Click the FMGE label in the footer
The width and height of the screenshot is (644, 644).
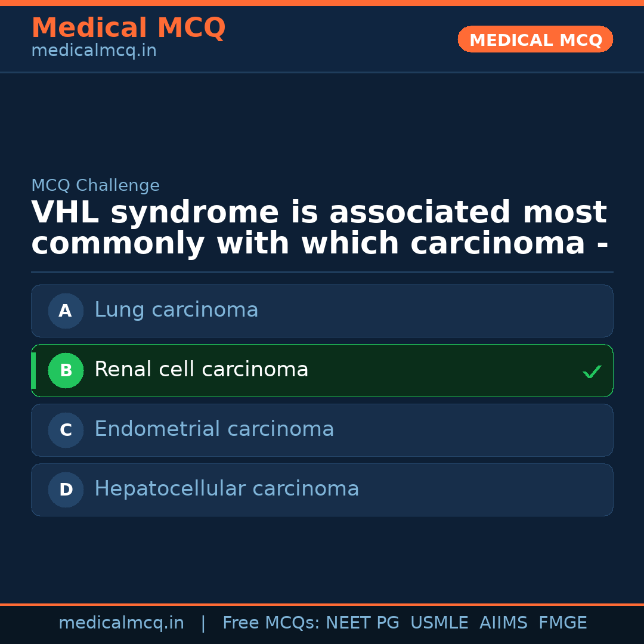(x=562, y=623)
